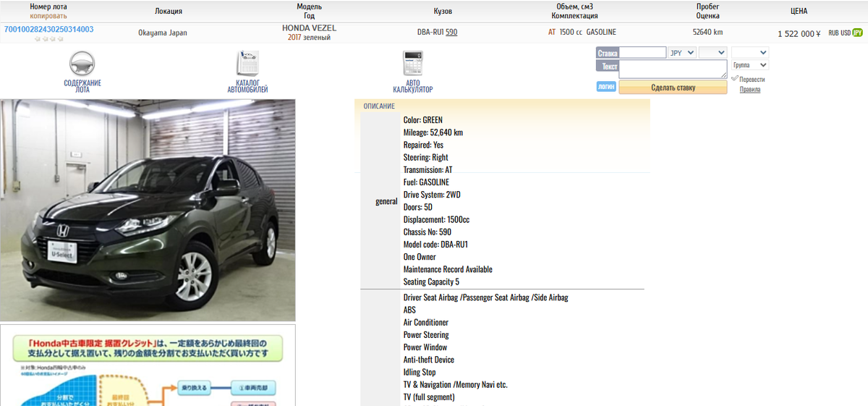This screenshot has width=868, height=406.
Task: Switch price currency to JPY badge
Action: [x=858, y=33]
